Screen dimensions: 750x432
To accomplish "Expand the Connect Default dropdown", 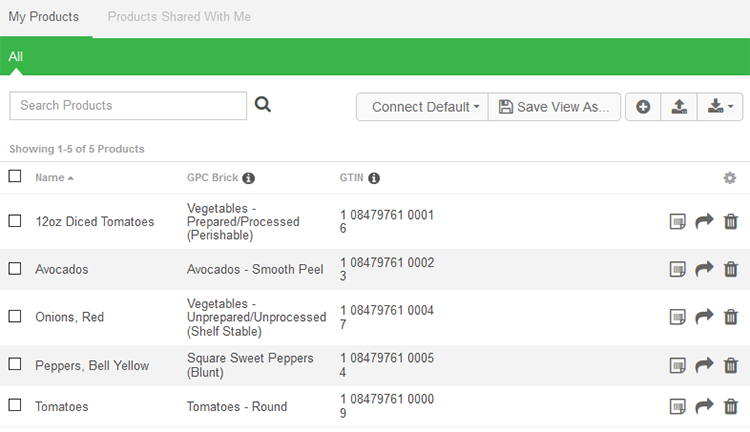I will (x=422, y=107).
